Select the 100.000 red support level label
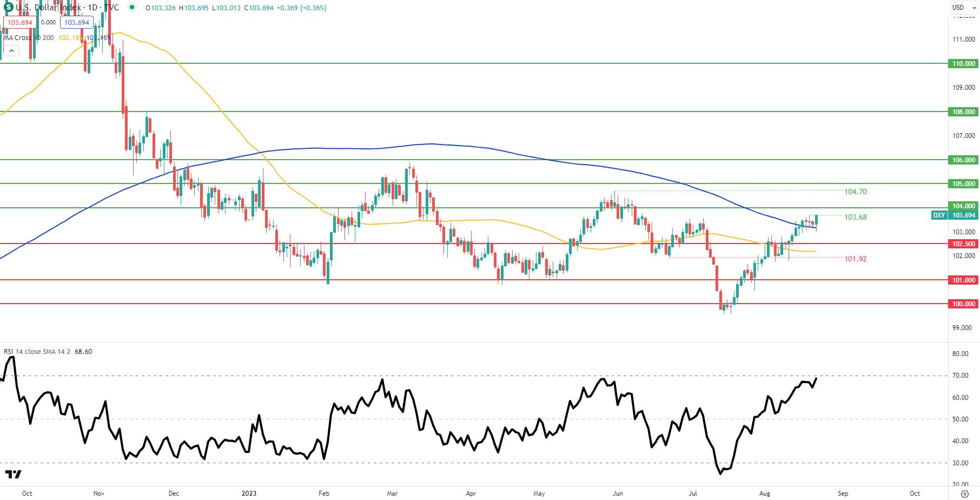This screenshot has height=500, width=980. point(964,304)
